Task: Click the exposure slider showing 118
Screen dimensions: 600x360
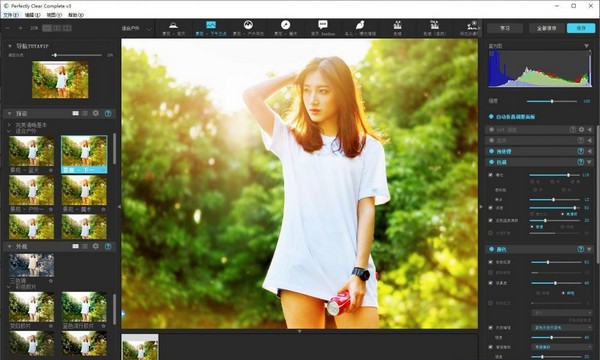Action: coord(554,175)
